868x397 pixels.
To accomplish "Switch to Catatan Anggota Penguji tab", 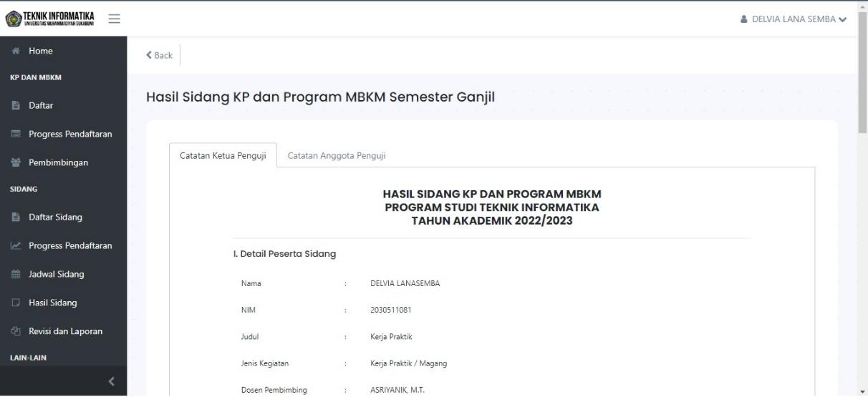I will coord(336,155).
